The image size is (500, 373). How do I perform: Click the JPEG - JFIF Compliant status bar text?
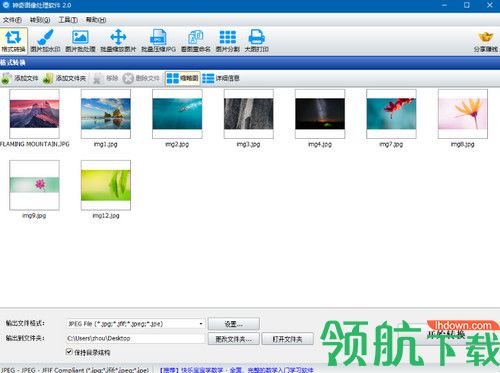75,370
